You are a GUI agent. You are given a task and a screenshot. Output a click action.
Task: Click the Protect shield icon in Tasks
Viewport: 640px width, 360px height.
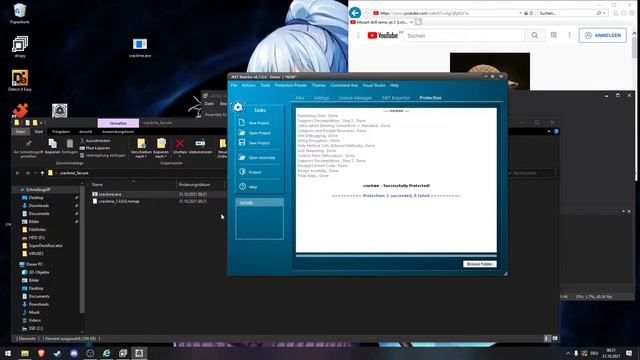tap(242, 172)
